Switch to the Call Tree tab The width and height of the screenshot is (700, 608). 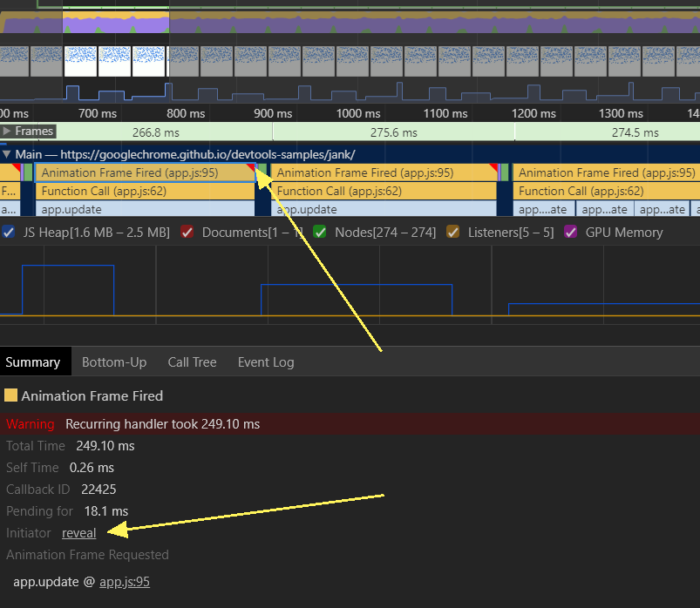point(192,361)
